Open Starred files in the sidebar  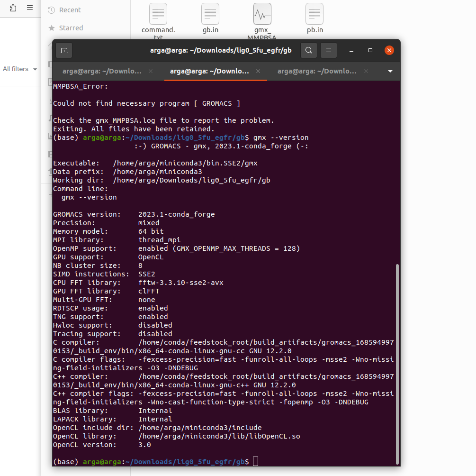[x=71, y=28]
